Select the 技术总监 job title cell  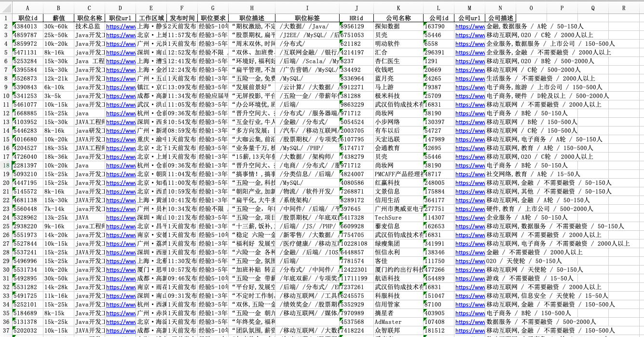(89, 27)
